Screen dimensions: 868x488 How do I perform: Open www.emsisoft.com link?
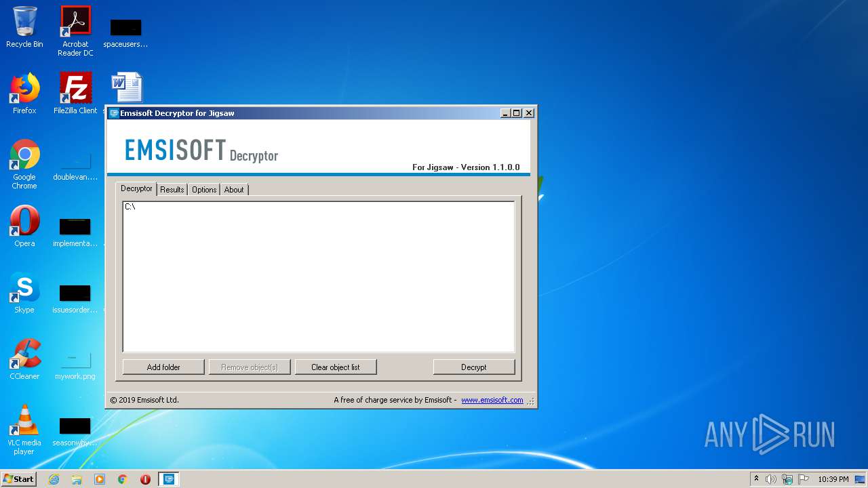[x=492, y=400]
